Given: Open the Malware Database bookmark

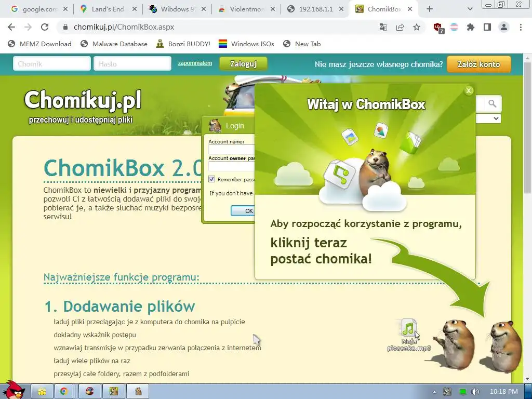Looking at the screenshot, I should click(114, 44).
